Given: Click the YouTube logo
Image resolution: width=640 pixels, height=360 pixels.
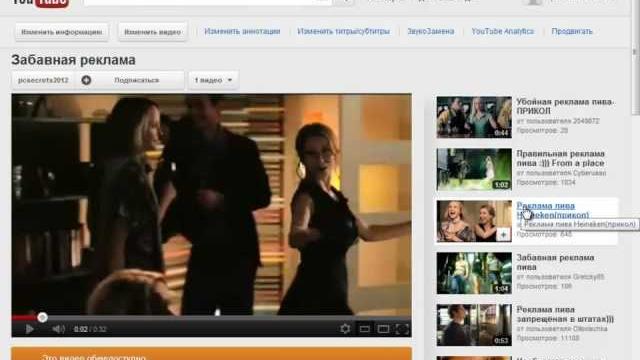Looking at the screenshot, I should (40, 3).
